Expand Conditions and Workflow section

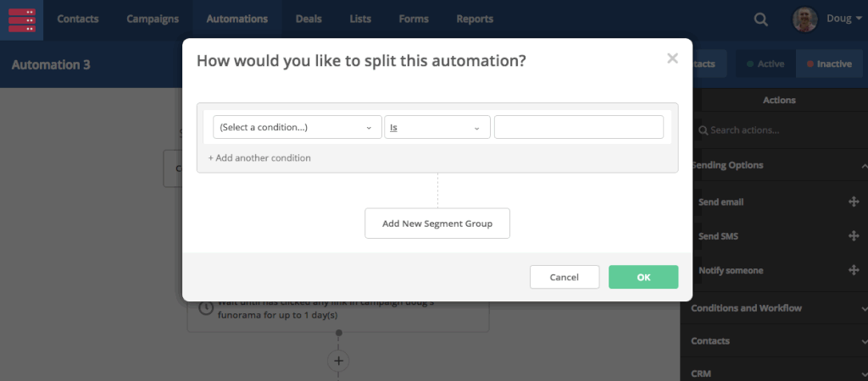point(775,308)
